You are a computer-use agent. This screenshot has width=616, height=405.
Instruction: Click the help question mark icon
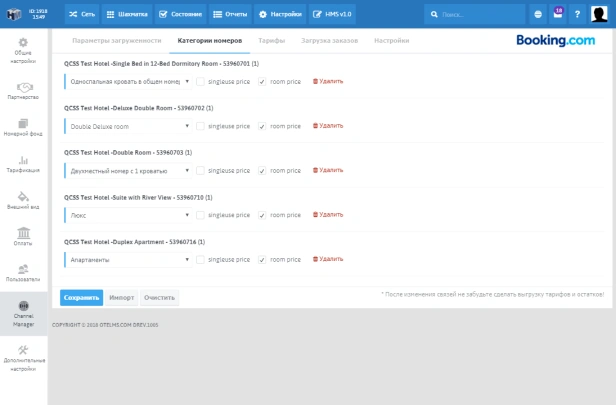pos(577,14)
